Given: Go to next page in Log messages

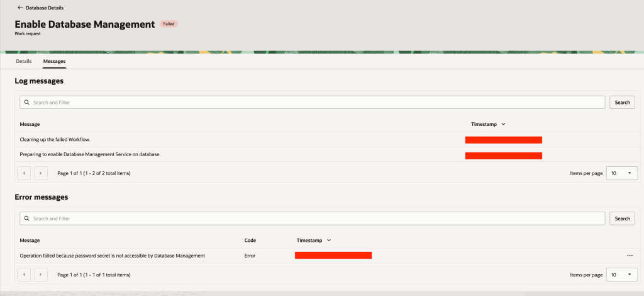Looking at the screenshot, I should [41, 173].
